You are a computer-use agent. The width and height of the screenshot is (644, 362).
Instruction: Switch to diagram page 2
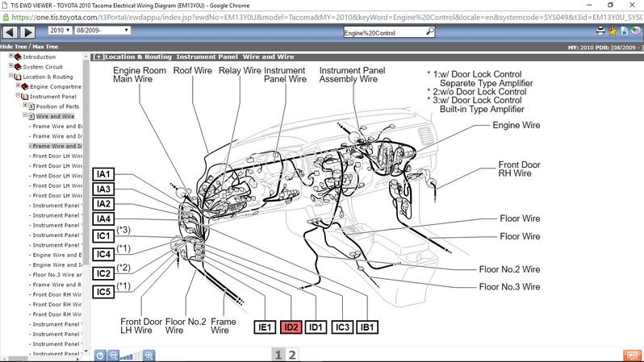pos(292,355)
